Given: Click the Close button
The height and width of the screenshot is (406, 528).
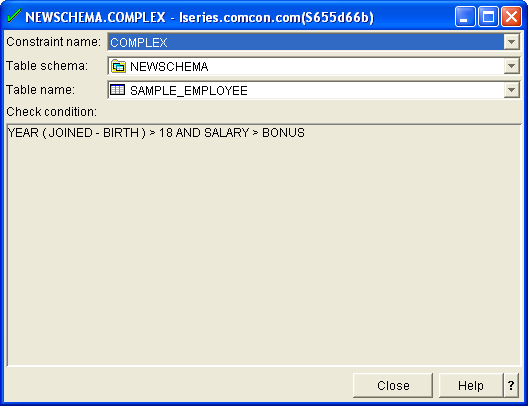Looking at the screenshot, I should (x=393, y=385).
